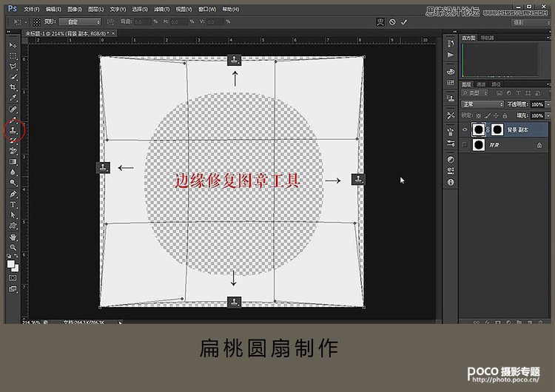Select the Crop tool

[13, 87]
